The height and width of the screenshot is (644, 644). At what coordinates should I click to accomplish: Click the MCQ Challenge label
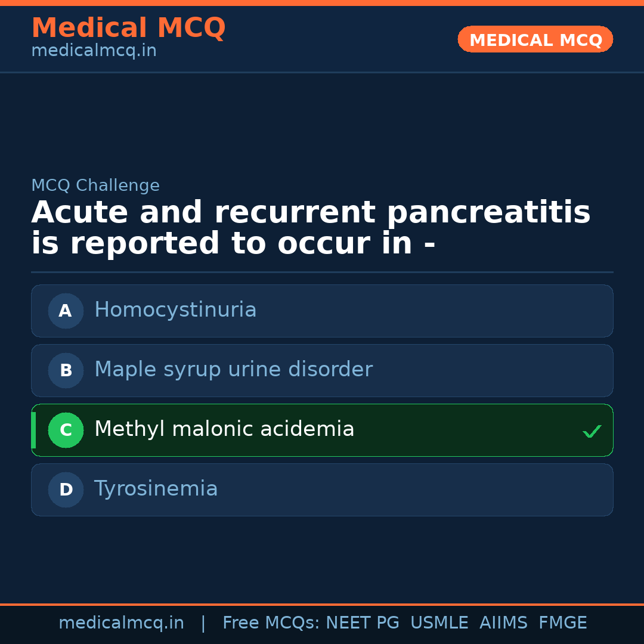tap(95, 185)
